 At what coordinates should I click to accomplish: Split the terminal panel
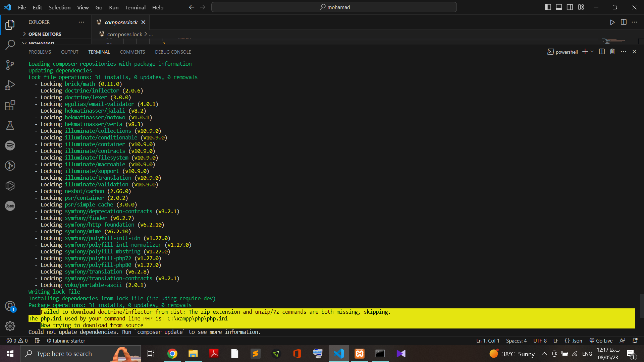[602, 52]
